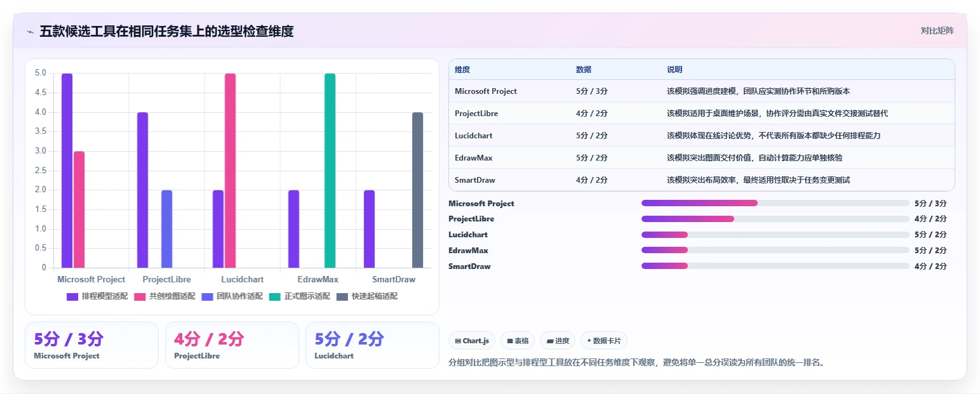Image resolution: width=980 pixels, height=394 pixels.
Task: Click the 4分 / 2分 value beside SmartDraw progress
Action: click(x=930, y=266)
